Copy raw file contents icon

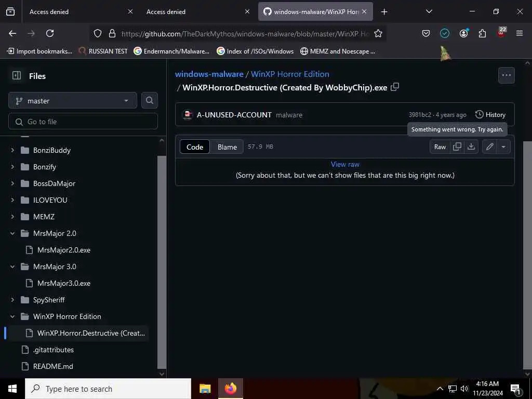coord(457,147)
